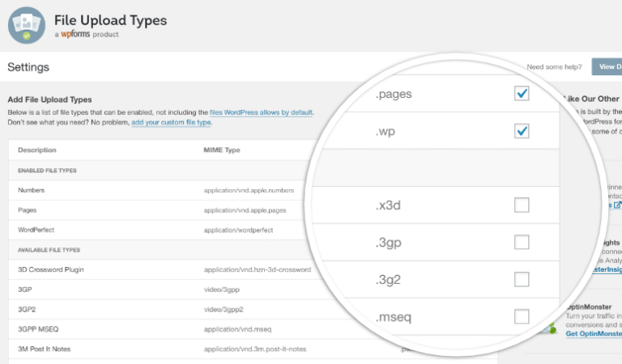Click the MIME Type column header
The height and width of the screenshot is (364, 622).
pyautogui.click(x=222, y=150)
